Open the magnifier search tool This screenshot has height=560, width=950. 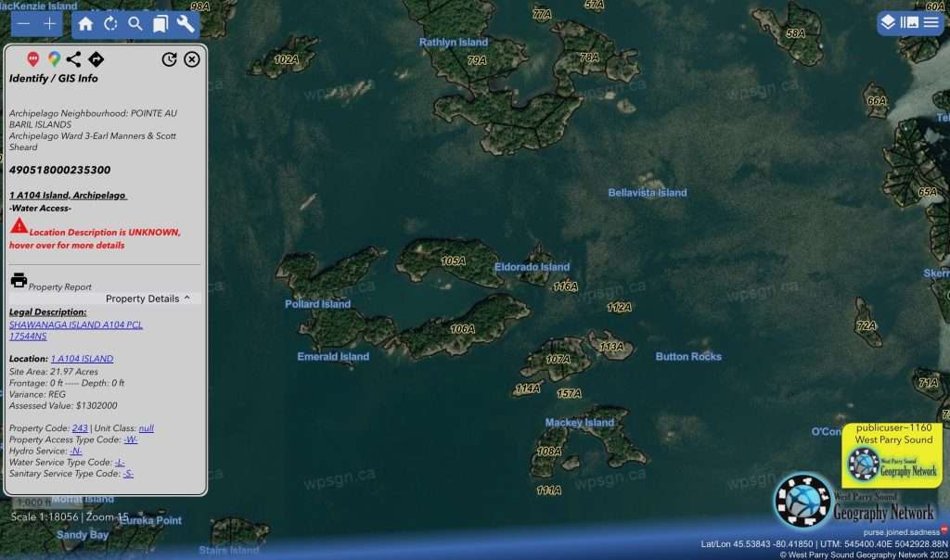[135, 24]
